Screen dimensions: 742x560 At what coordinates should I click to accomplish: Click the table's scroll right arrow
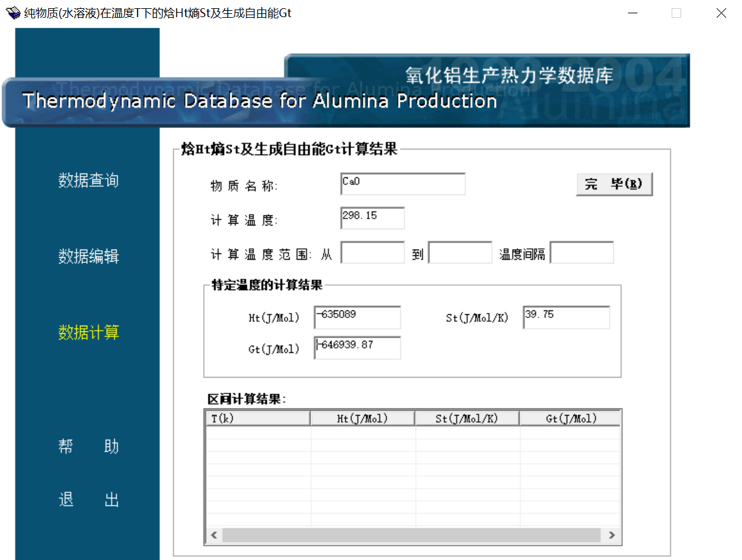pos(611,535)
